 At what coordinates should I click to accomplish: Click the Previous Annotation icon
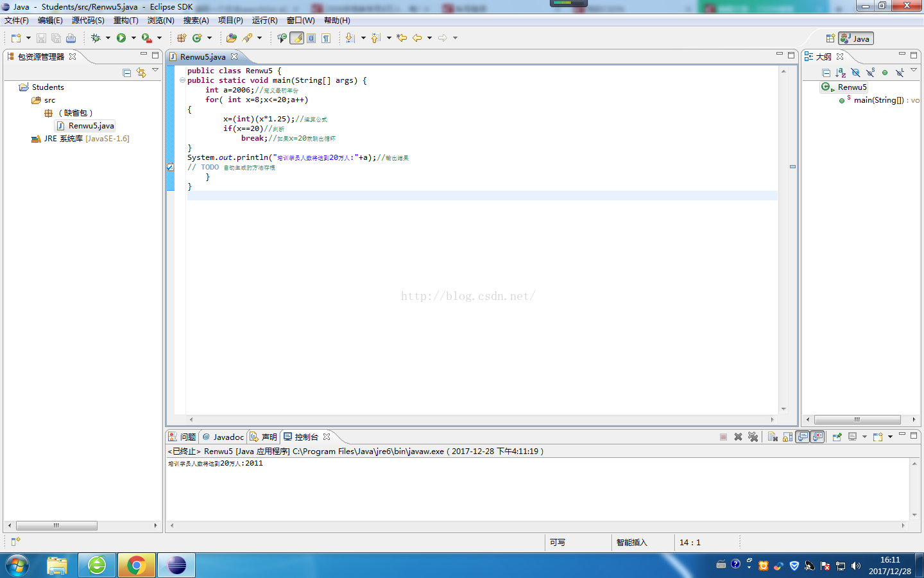pos(376,38)
